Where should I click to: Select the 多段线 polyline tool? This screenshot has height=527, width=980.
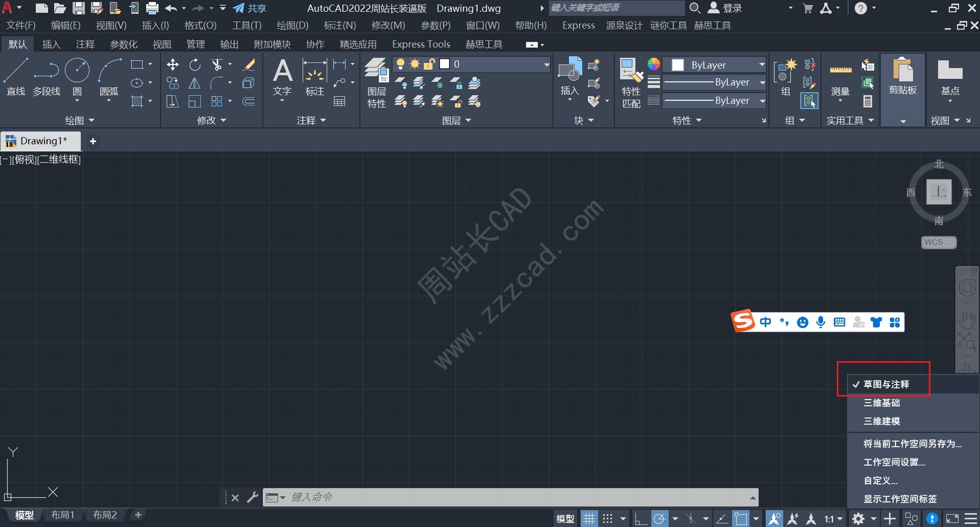click(x=47, y=77)
